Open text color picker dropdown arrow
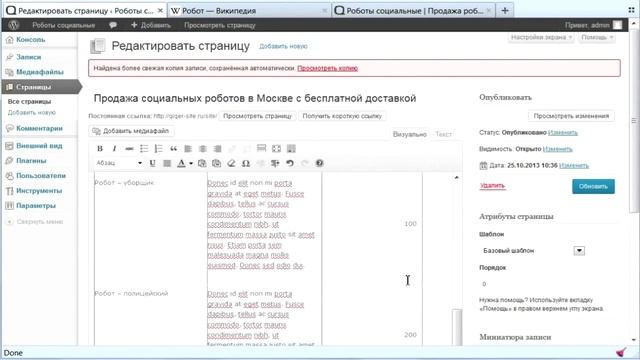640x360 pixels. click(191, 163)
